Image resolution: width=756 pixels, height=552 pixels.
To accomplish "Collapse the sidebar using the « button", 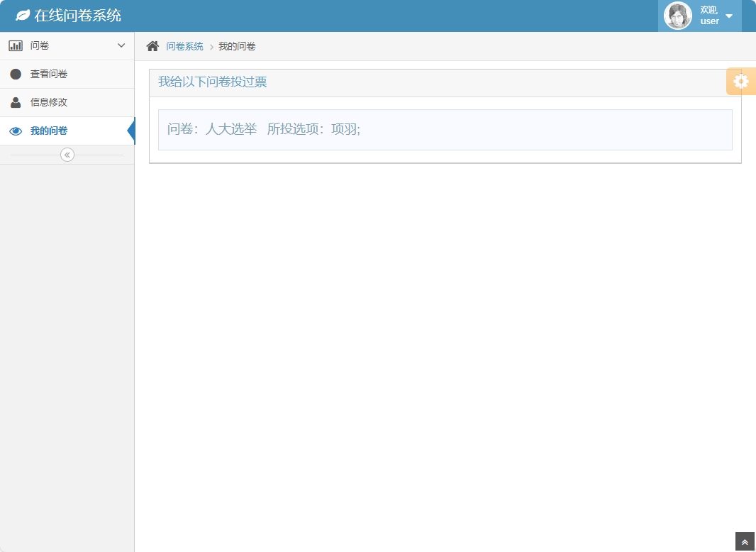I will [x=67, y=155].
